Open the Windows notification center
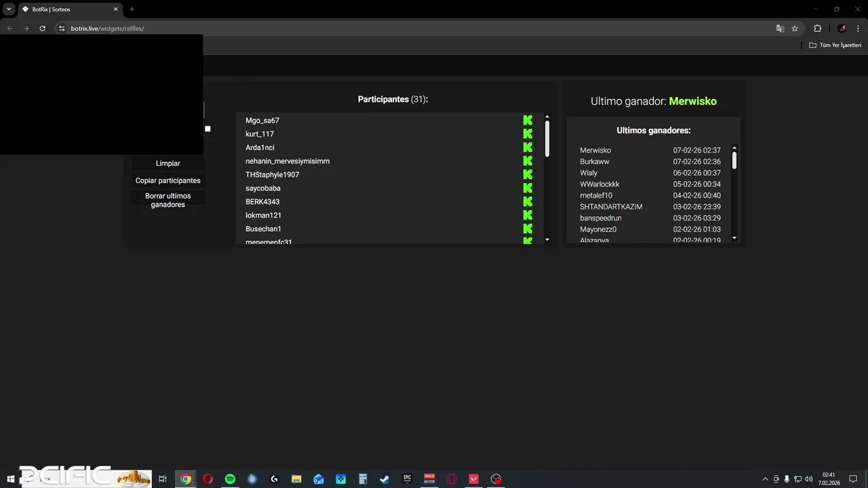This screenshot has width=868, height=488. (853, 479)
